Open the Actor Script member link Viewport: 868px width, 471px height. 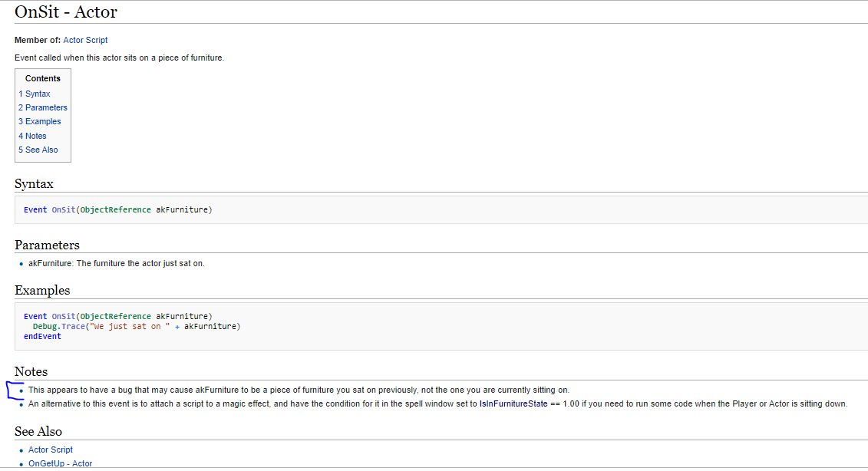coord(85,40)
